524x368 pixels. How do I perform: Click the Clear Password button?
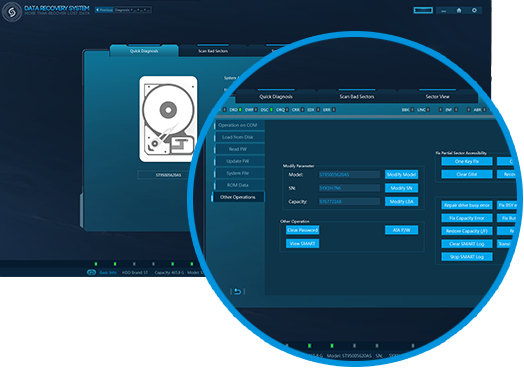(x=302, y=230)
